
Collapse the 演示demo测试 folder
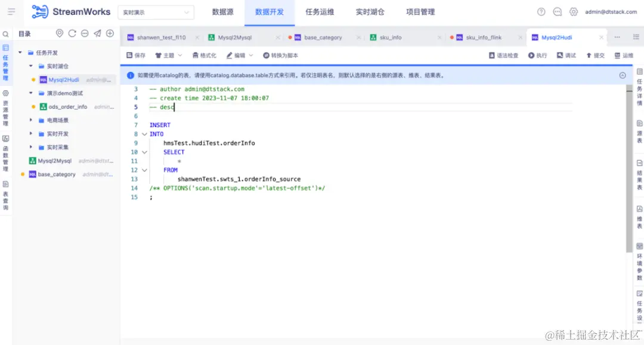31,93
